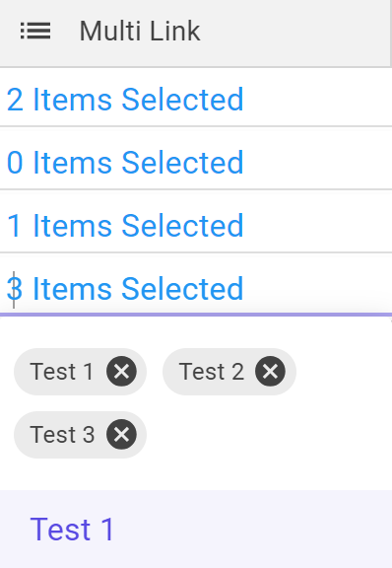Click blank space right of 0 Items Selected
Image resolution: width=392 pixels, height=568 pixels.
tap(318, 163)
